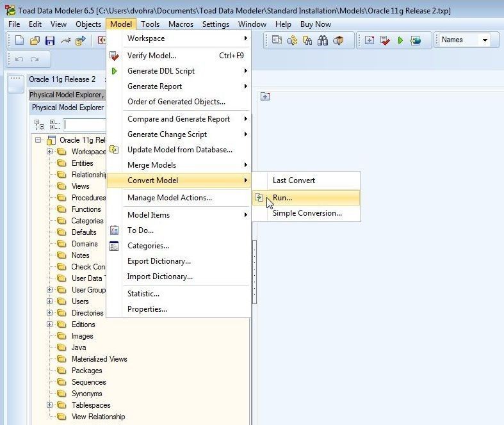Expand the User Group tree folder
Image resolution: width=504 pixels, height=425 pixels.
[49, 290]
